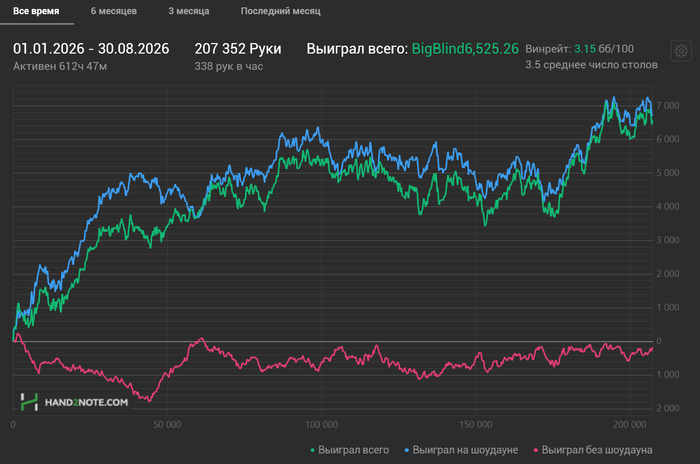Viewport: 700px width, 464px height.
Task: Open graph settings gear icon
Action: coord(681,51)
